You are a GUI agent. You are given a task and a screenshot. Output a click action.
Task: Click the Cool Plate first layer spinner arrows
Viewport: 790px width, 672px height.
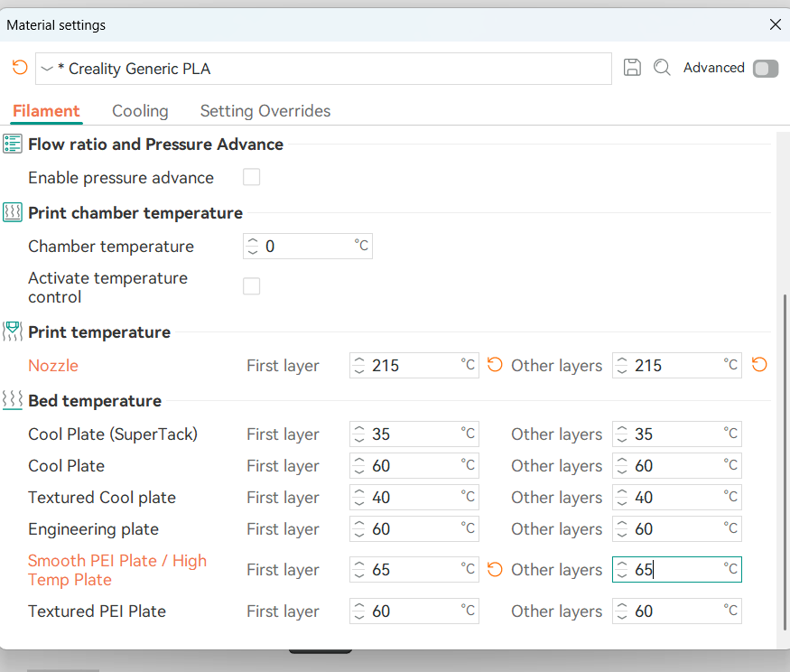tap(359, 466)
